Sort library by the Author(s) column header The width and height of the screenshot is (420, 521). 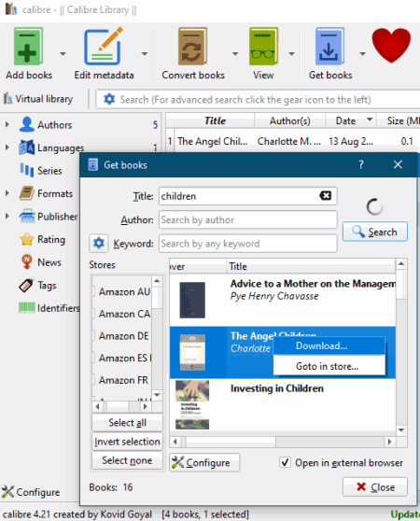tap(289, 120)
